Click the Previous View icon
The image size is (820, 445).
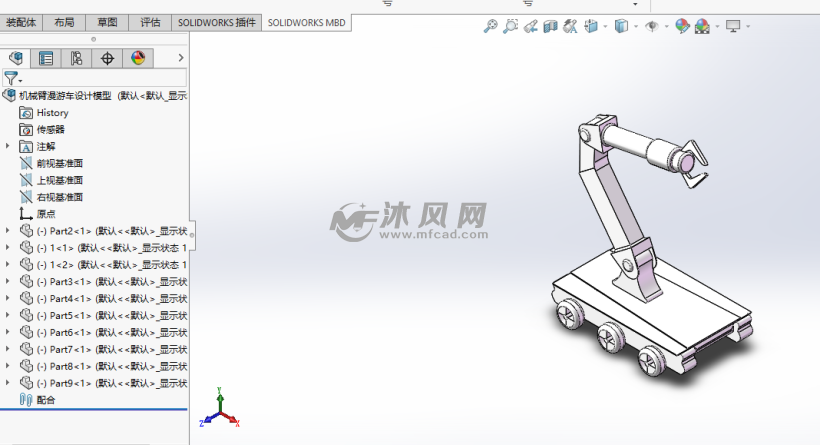pos(530,27)
